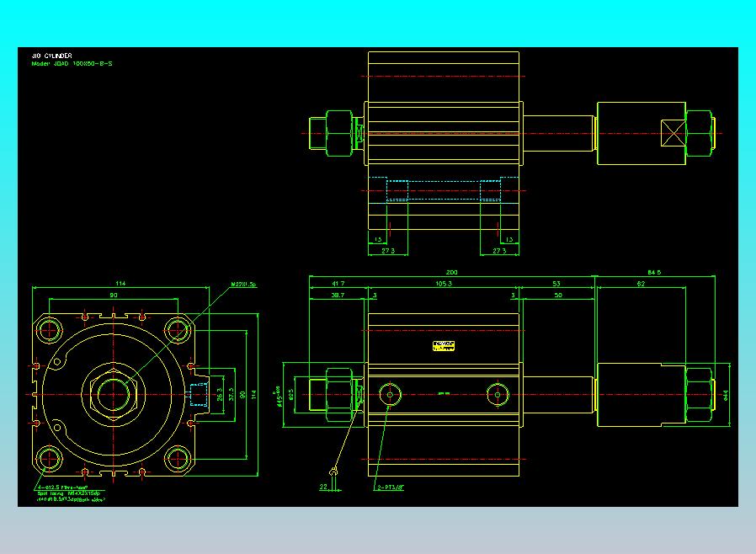This screenshot has height=554, width=756.
Task: Click the '2-PT3/8' port callout
Action: (390, 487)
